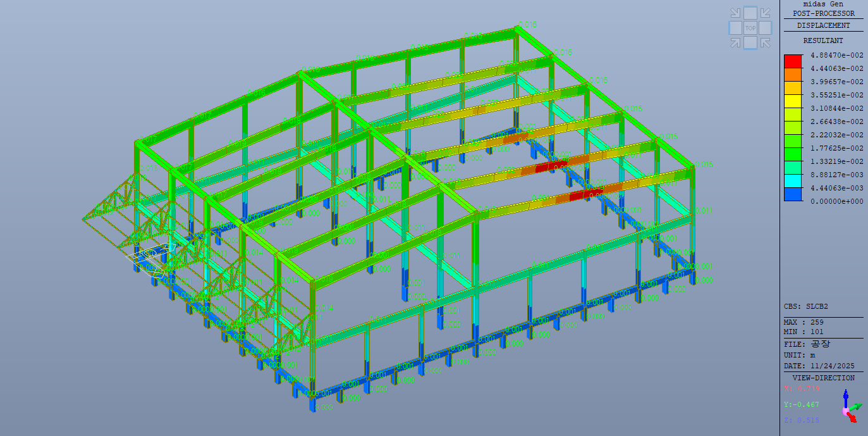Image resolution: width=868 pixels, height=436 pixels.
Task: Click the TOP face of the view navigator
Action: [x=750, y=28]
